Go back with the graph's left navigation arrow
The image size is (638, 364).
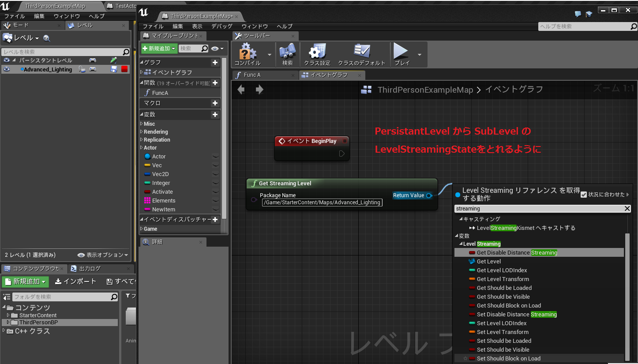pyautogui.click(x=241, y=90)
